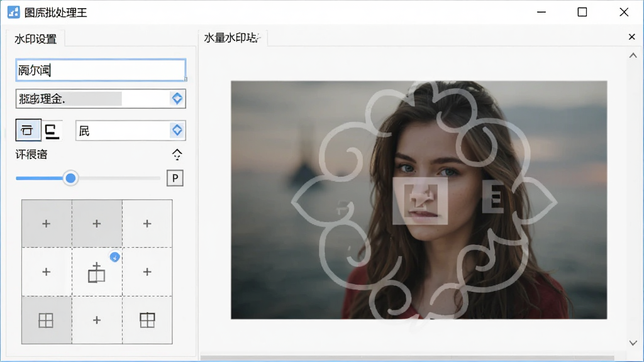The width and height of the screenshot is (644, 362).
Task: Minimize the 批处理王 window
Action: [541, 13]
